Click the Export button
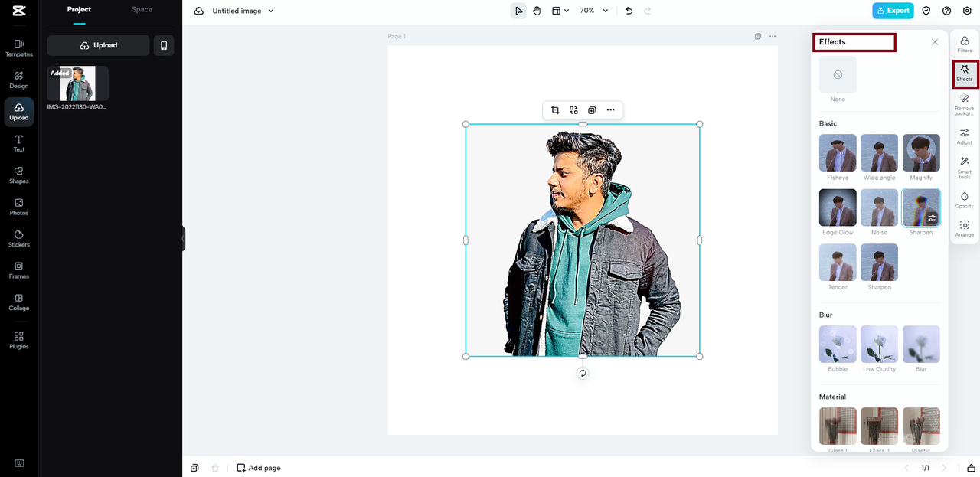980x477 pixels. coord(893,11)
